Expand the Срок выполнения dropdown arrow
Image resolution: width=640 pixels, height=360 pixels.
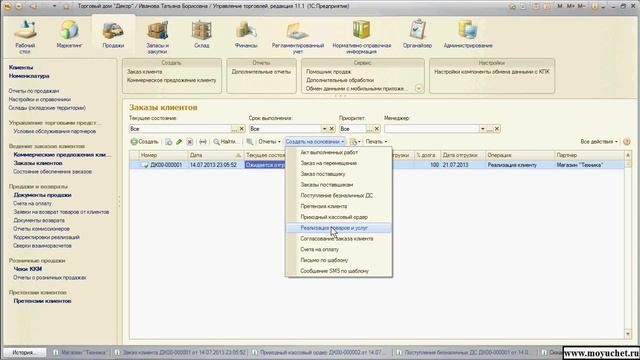point(324,129)
